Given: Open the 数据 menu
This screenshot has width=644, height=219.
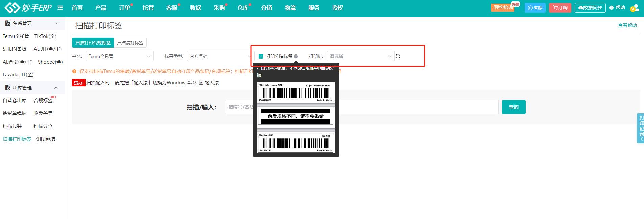Looking at the screenshot, I should point(195,8).
